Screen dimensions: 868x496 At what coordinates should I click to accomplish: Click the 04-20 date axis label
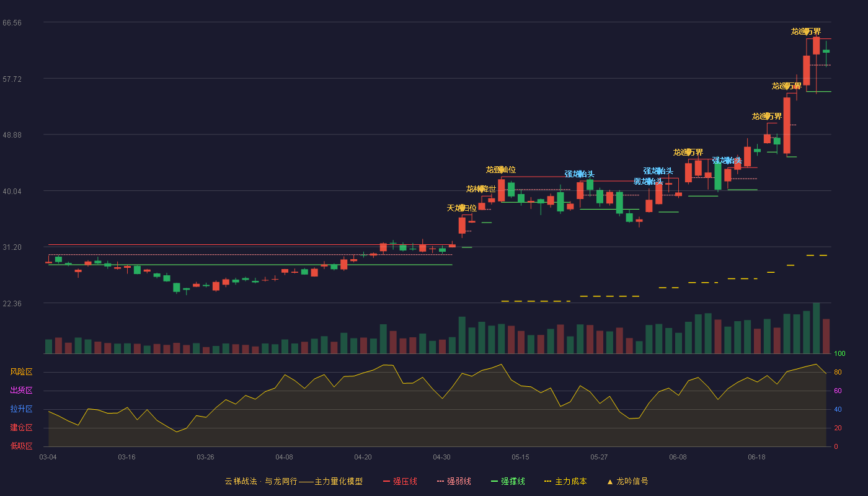coord(363,457)
